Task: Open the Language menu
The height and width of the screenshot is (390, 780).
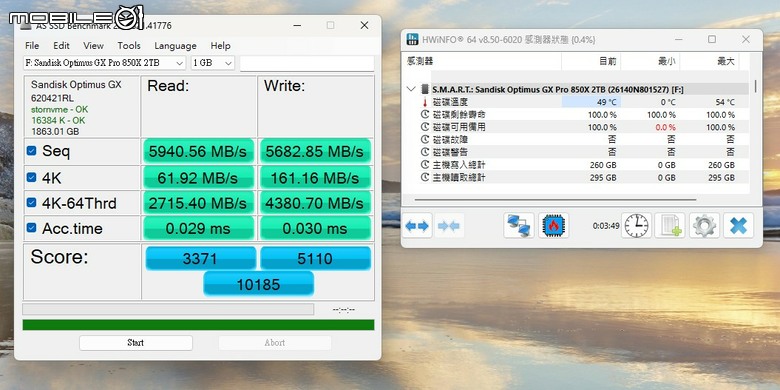Action: coord(175,46)
